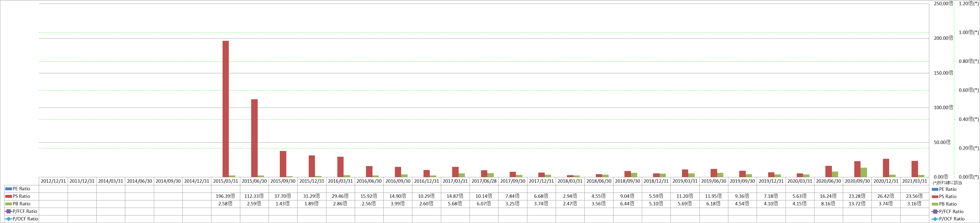Click the 13.72倍 PB Ratio cell
This screenshot has width=980, height=223.
point(857,204)
